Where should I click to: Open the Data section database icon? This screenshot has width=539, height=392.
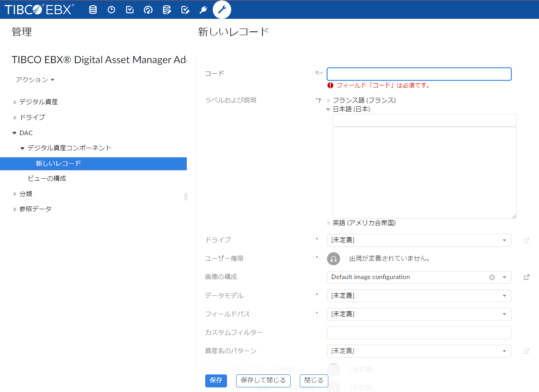[93, 10]
